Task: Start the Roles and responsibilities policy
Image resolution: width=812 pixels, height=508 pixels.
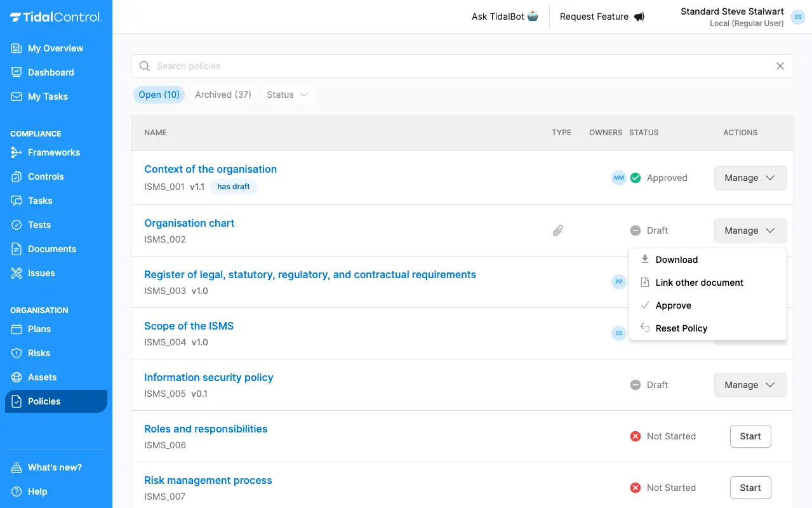Action: [750, 436]
